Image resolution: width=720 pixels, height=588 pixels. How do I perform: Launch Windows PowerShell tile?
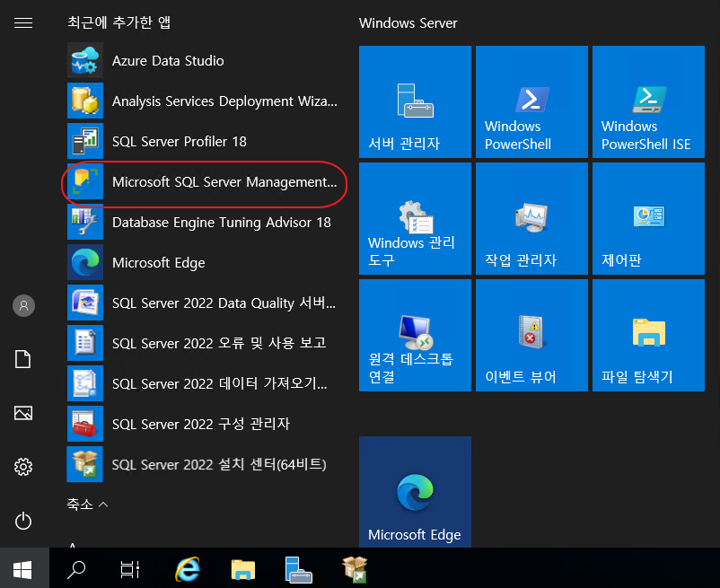pyautogui.click(x=531, y=102)
